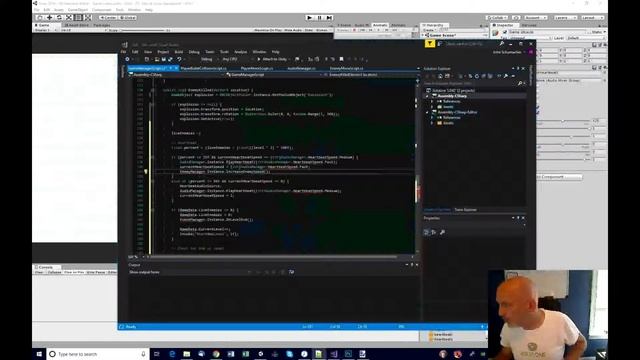Click Solution Explorer properties wrench icon
Screen dimensions: 640x360
[506, 76]
